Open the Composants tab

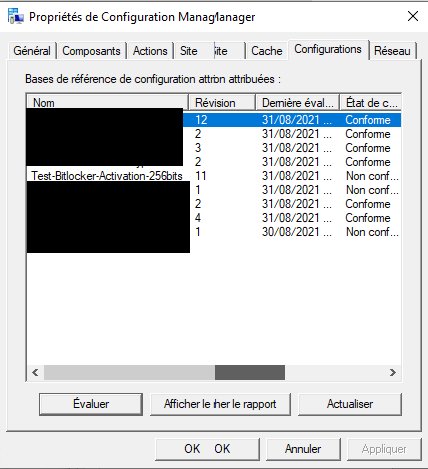coord(91,51)
